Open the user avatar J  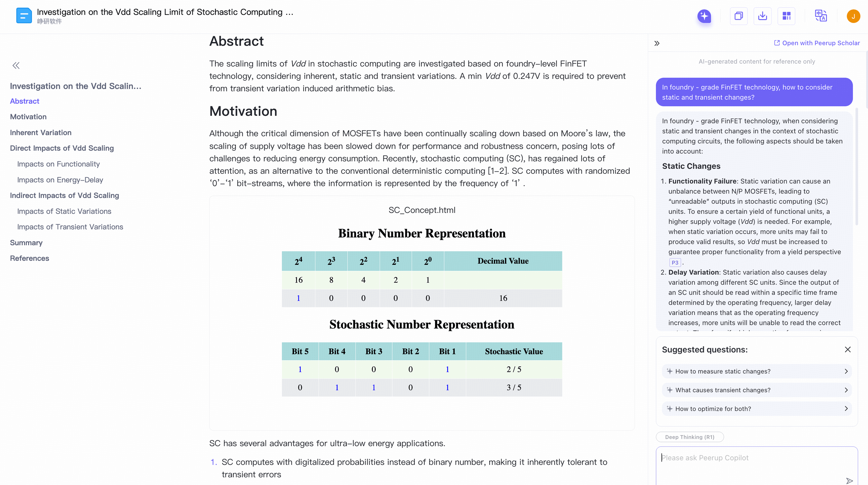pos(853,16)
